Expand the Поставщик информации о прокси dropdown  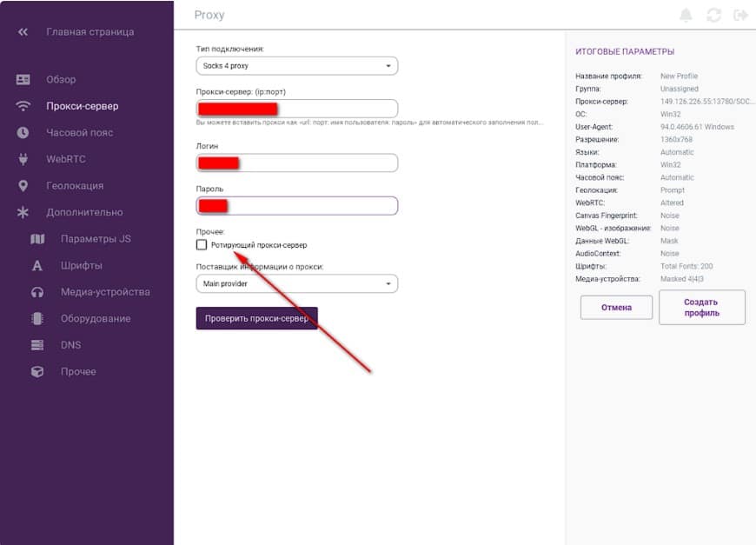pyautogui.click(x=296, y=283)
